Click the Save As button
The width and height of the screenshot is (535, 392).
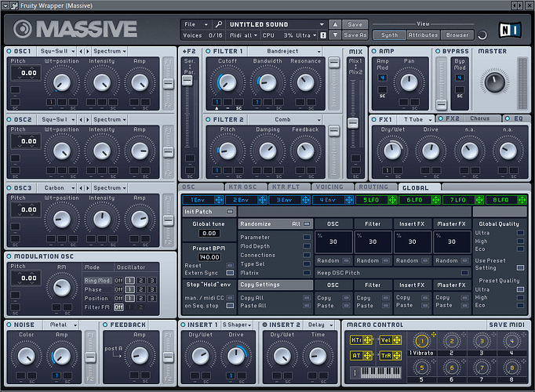355,34
